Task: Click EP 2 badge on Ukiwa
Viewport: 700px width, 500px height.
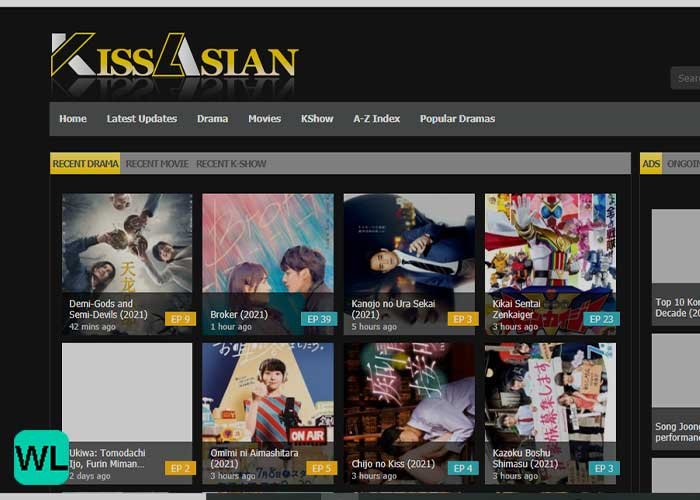Action: [180, 468]
